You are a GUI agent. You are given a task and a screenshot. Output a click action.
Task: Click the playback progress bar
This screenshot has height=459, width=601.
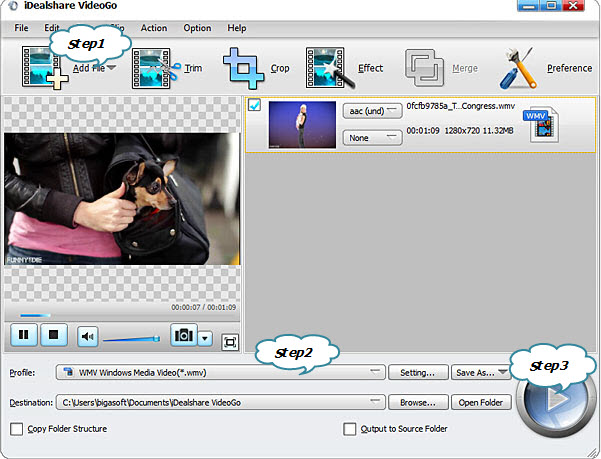(x=123, y=316)
